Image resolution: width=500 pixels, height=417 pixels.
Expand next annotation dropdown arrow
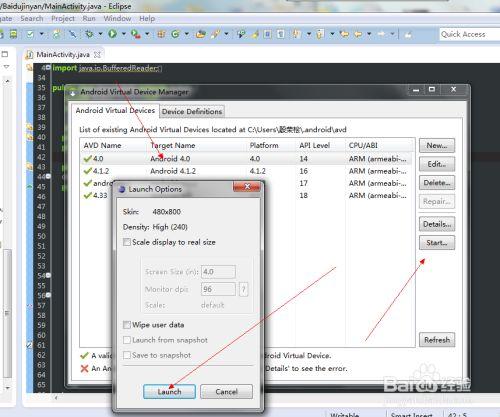point(309,34)
